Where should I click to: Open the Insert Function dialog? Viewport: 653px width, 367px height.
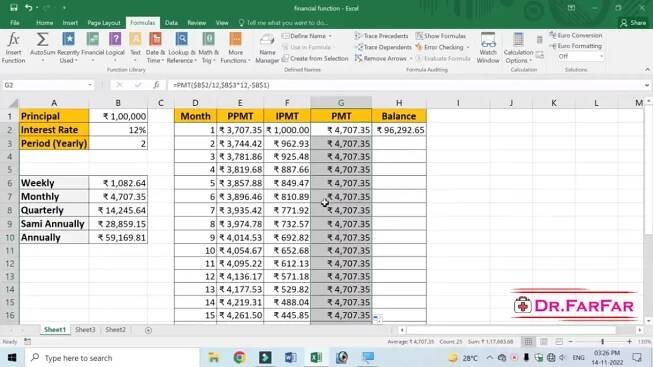tap(13, 48)
